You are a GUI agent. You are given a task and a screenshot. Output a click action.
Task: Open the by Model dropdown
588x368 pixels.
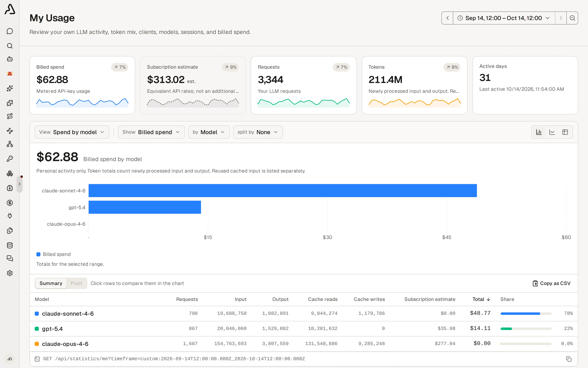(209, 132)
